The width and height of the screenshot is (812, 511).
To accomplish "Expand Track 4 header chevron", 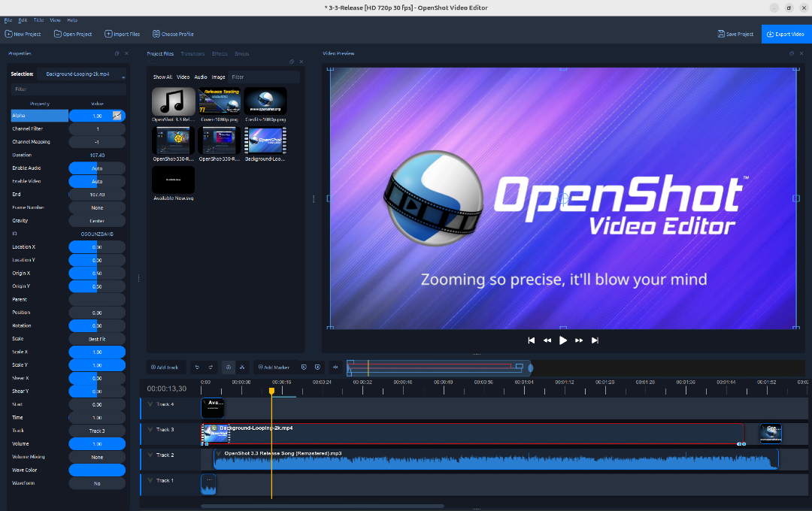I will coord(150,404).
